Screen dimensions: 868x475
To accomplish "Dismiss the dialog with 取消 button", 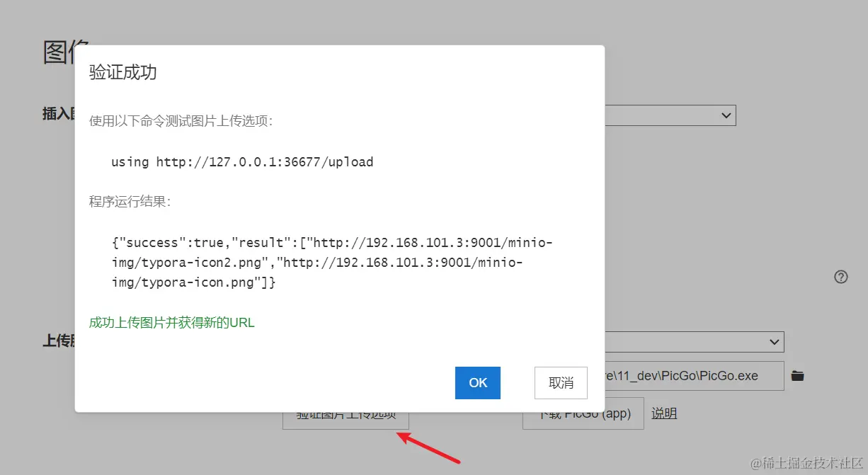I will [x=561, y=383].
